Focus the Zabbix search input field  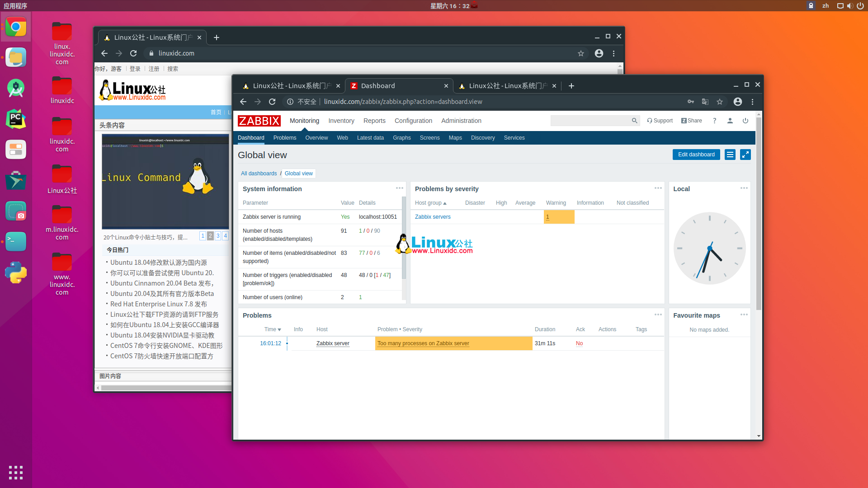pos(590,121)
